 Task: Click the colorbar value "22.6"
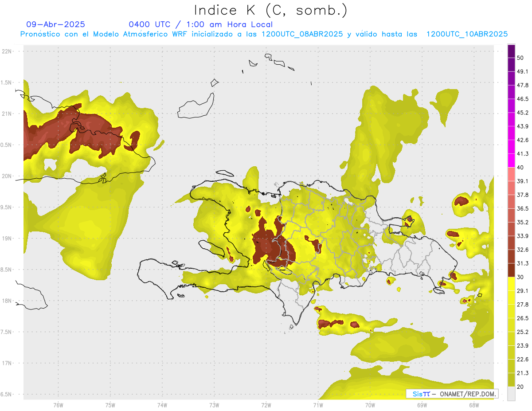tap(522, 360)
